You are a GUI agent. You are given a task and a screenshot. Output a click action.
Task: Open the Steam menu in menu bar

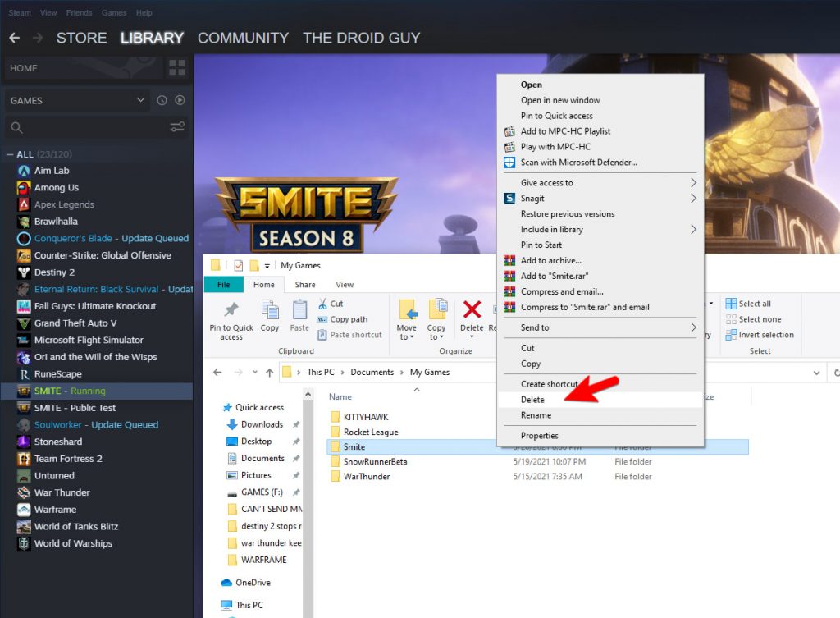point(20,13)
